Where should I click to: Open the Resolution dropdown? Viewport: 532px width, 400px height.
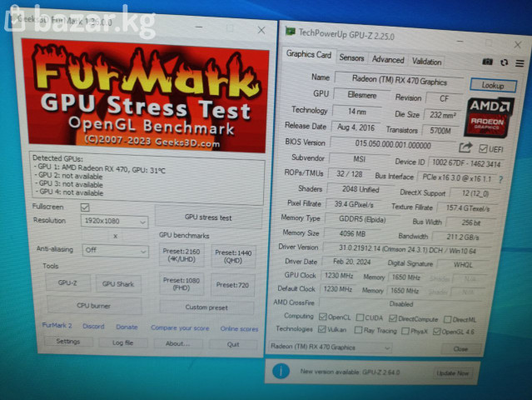(x=114, y=221)
